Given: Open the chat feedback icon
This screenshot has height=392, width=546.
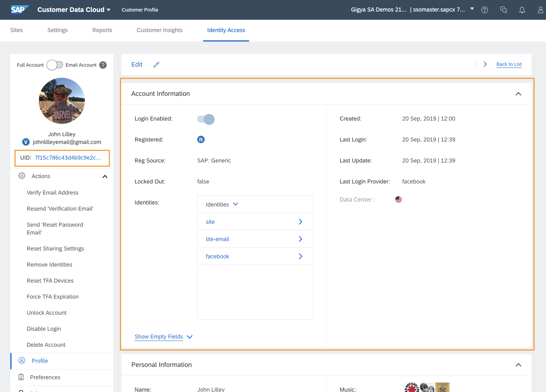Looking at the screenshot, I should tap(503, 10).
